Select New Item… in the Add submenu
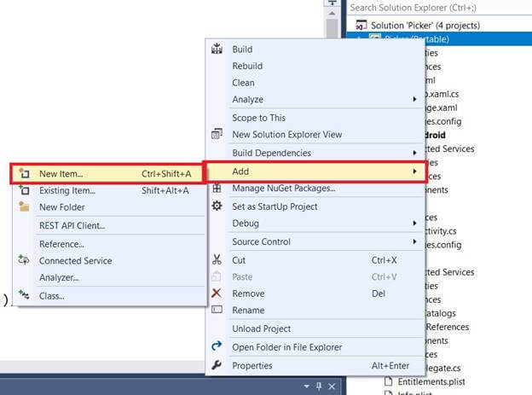This screenshot has height=395, width=532. [107, 174]
